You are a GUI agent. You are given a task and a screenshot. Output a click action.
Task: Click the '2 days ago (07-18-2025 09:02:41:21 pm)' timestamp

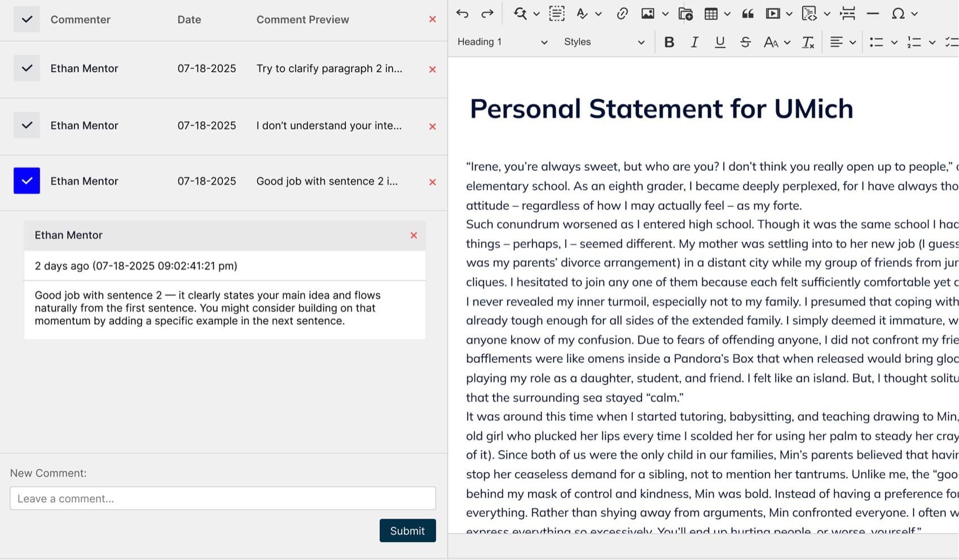[136, 266]
